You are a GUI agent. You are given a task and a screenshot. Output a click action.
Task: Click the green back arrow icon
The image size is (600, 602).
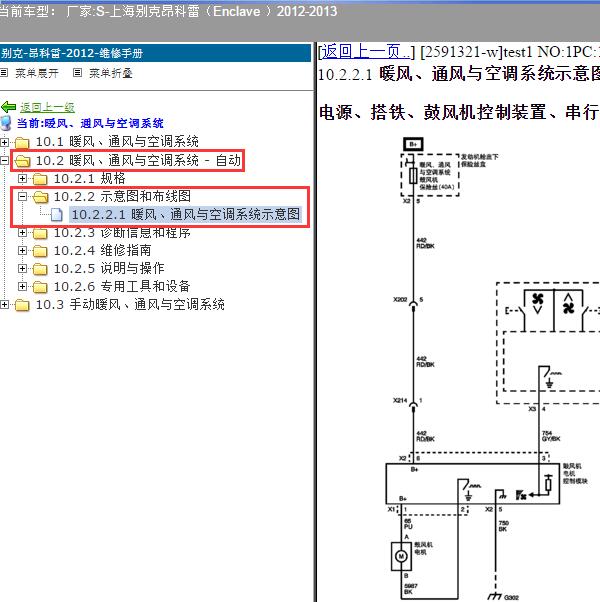8,107
